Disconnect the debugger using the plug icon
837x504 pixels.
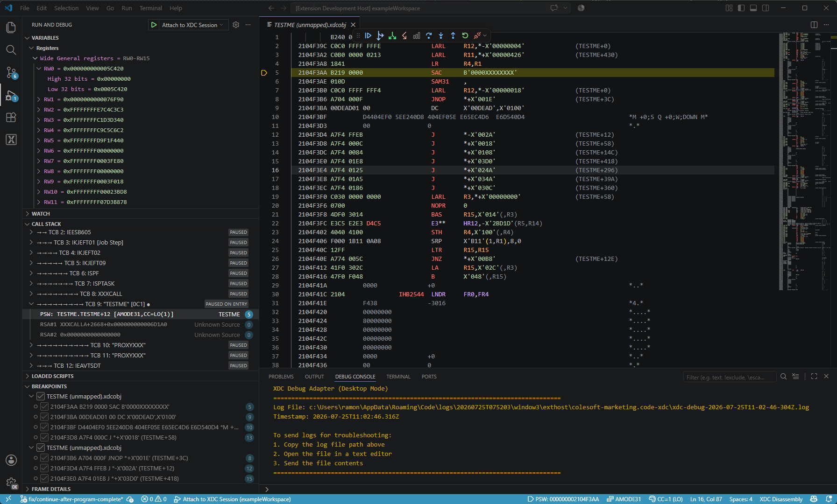pos(477,35)
